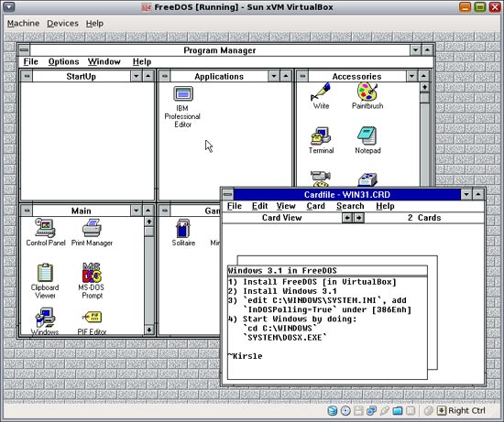Open the Control Panel icon in Main
Viewport: 504px width, 422px height.
coord(45,228)
